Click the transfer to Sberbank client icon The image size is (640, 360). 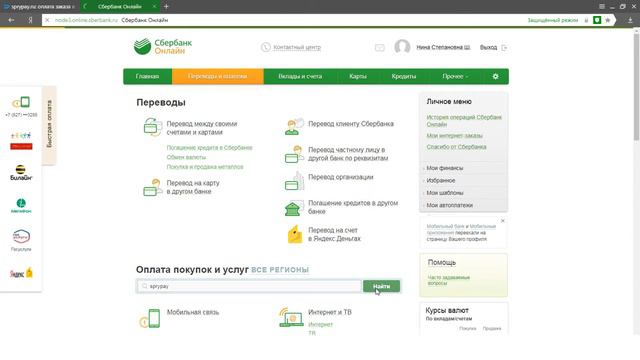coord(294,126)
